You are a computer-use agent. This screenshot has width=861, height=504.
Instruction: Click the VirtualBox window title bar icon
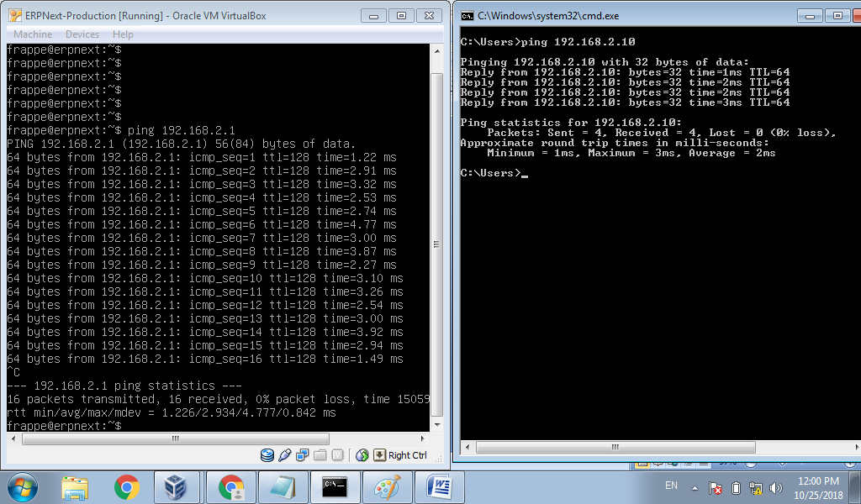pyautogui.click(x=15, y=16)
